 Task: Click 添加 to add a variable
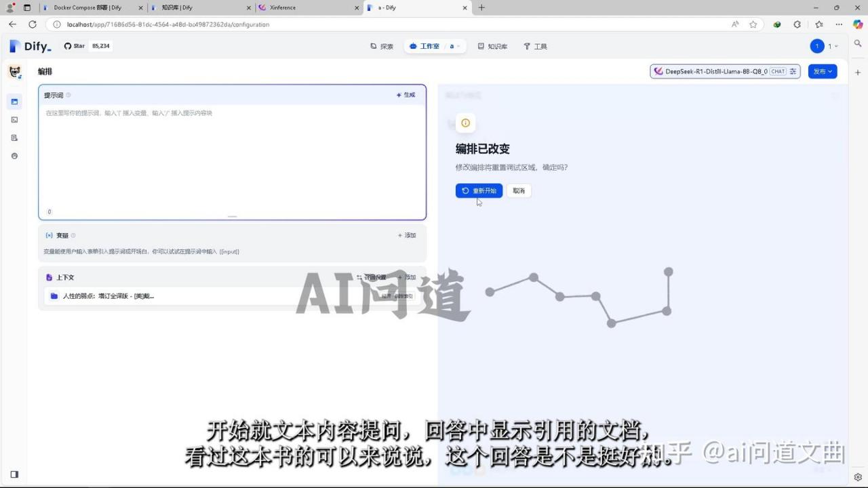pyautogui.click(x=406, y=235)
